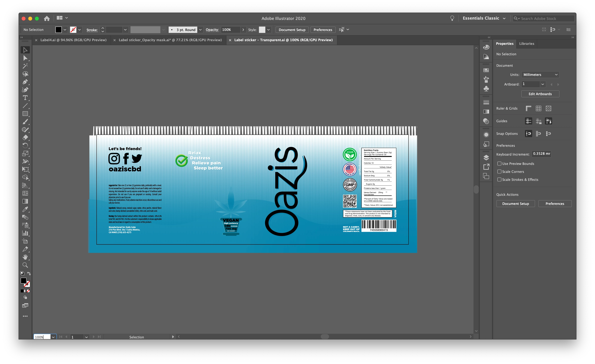Toggle Scale Strokes & Effects checkbox
The height and width of the screenshot is (364, 595).
click(x=499, y=180)
